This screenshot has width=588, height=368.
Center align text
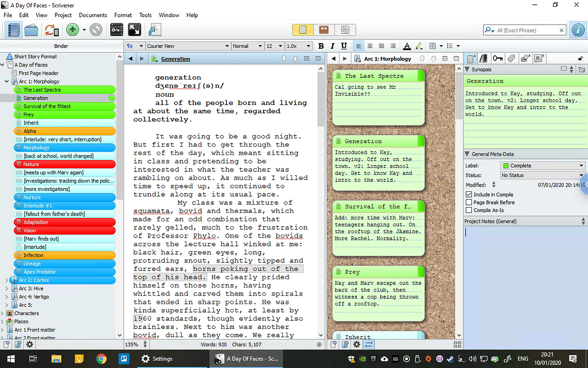370,46
